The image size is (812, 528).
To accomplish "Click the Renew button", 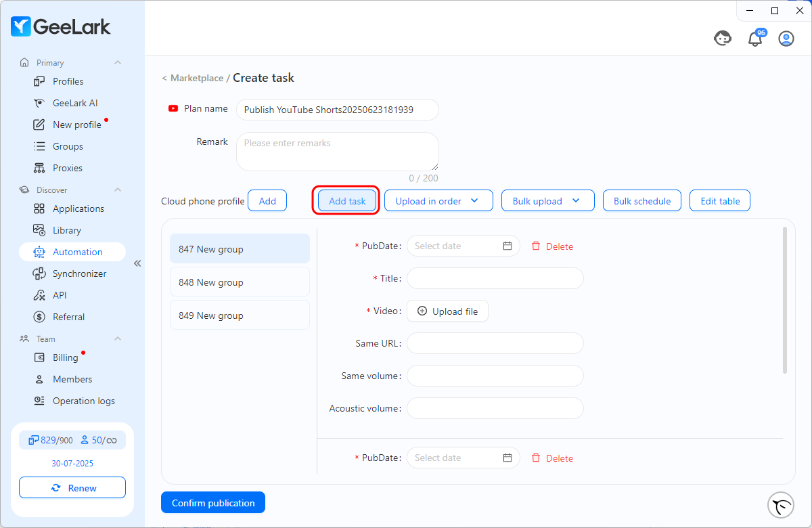I will coord(72,488).
